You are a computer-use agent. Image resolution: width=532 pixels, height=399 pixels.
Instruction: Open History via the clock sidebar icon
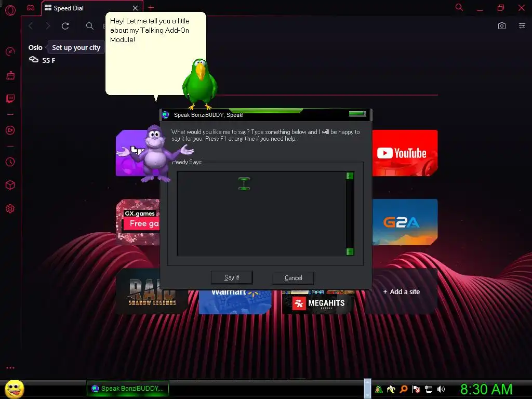10,162
